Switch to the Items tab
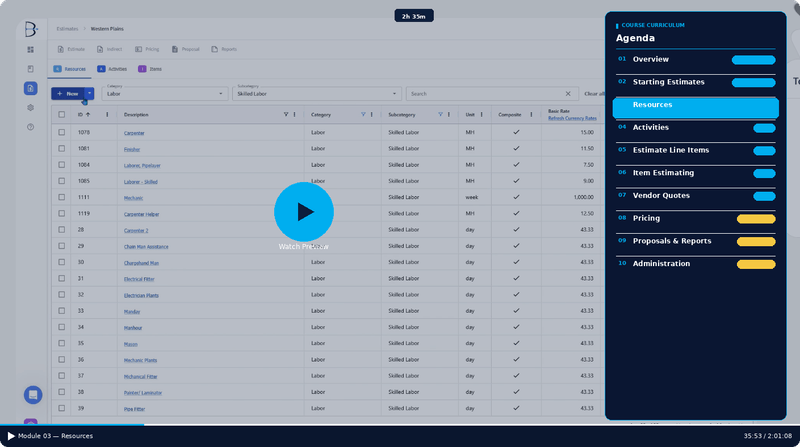The image size is (800, 447). (x=150, y=69)
